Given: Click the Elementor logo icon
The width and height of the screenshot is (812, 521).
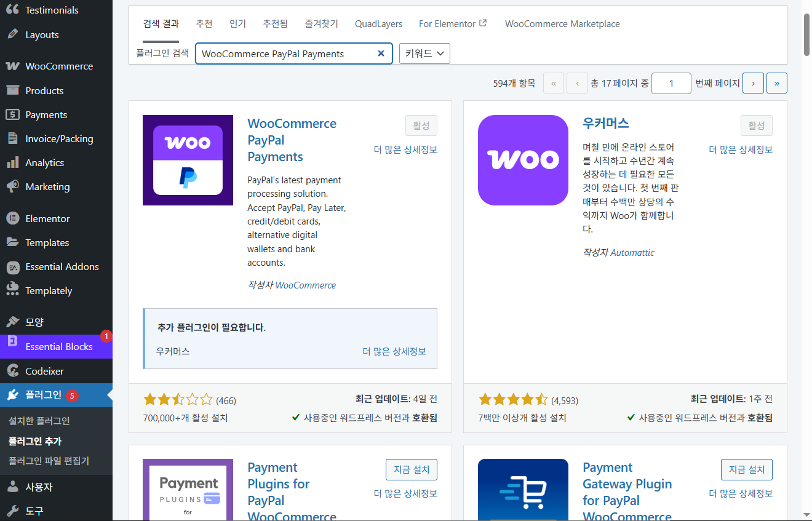Looking at the screenshot, I should pyautogui.click(x=12, y=218).
